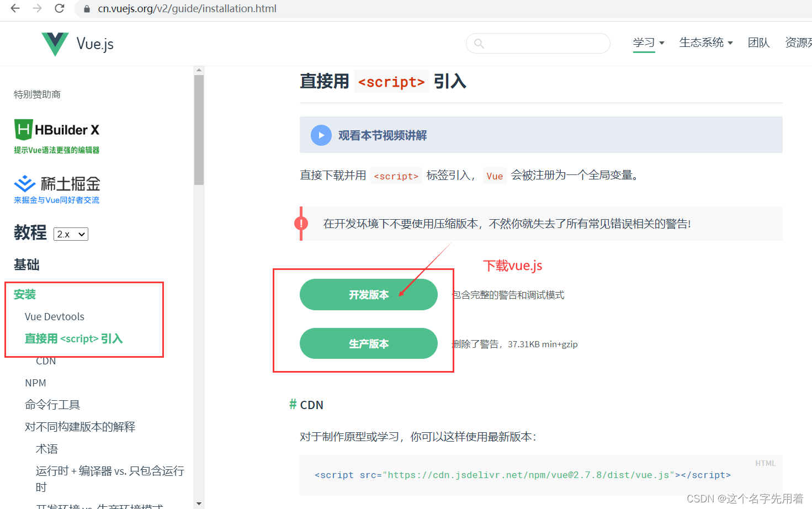Image resolution: width=812 pixels, height=509 pixels.
Task: Open Vue Devtools sidebar link
Action: 55,316
